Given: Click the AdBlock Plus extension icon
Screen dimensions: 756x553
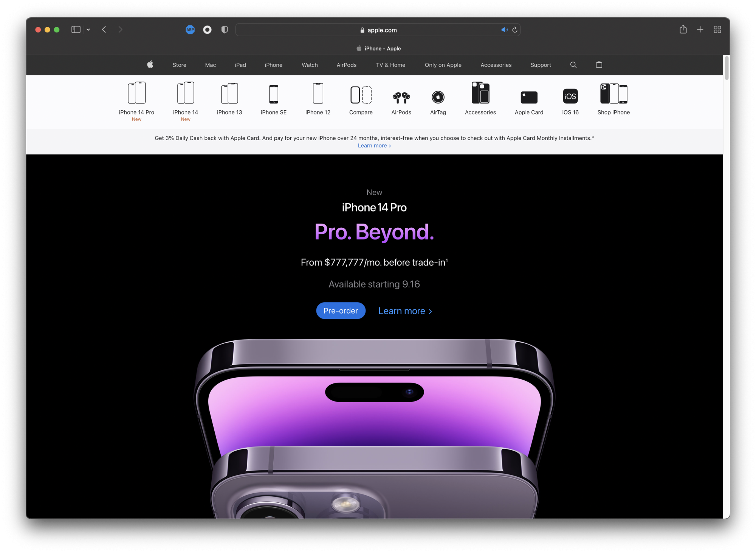Looking at the screenshot, I should point(190,29).
